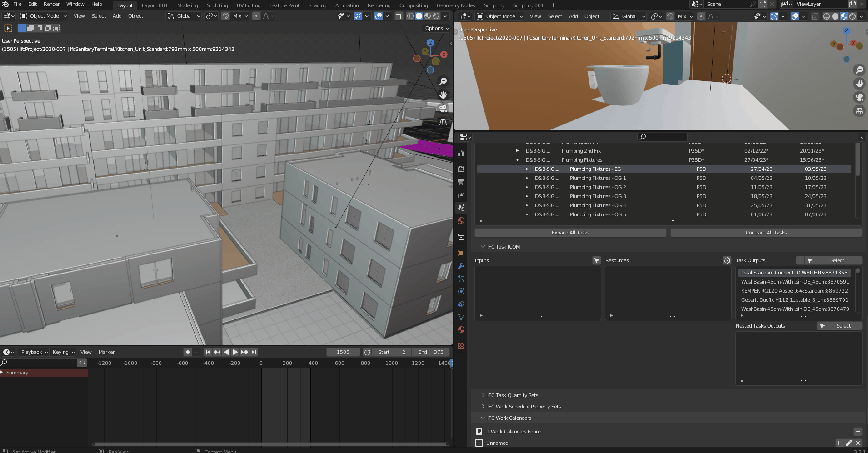868x453 pixels.
Task: Toggle gizmo display in the left viewport
Action: tap(358, 16)
